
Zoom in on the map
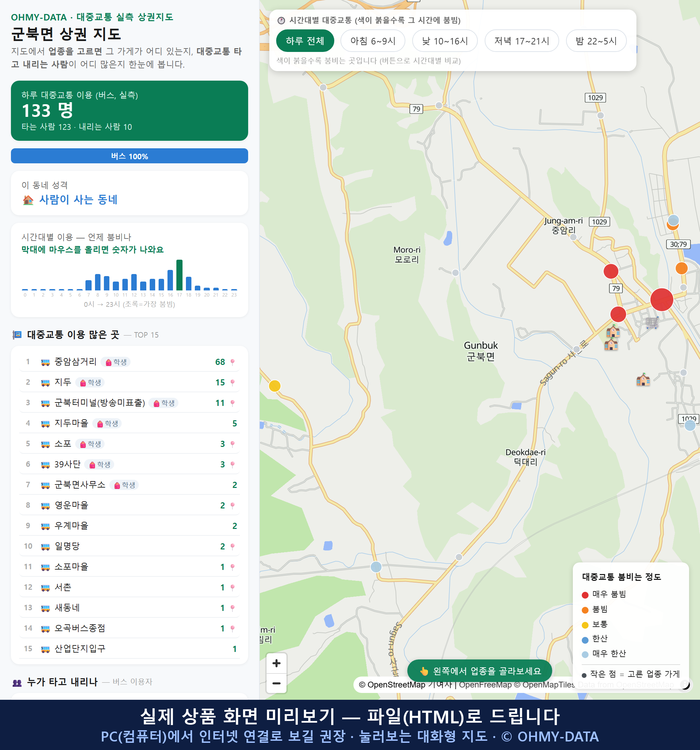tap(276, 663)
